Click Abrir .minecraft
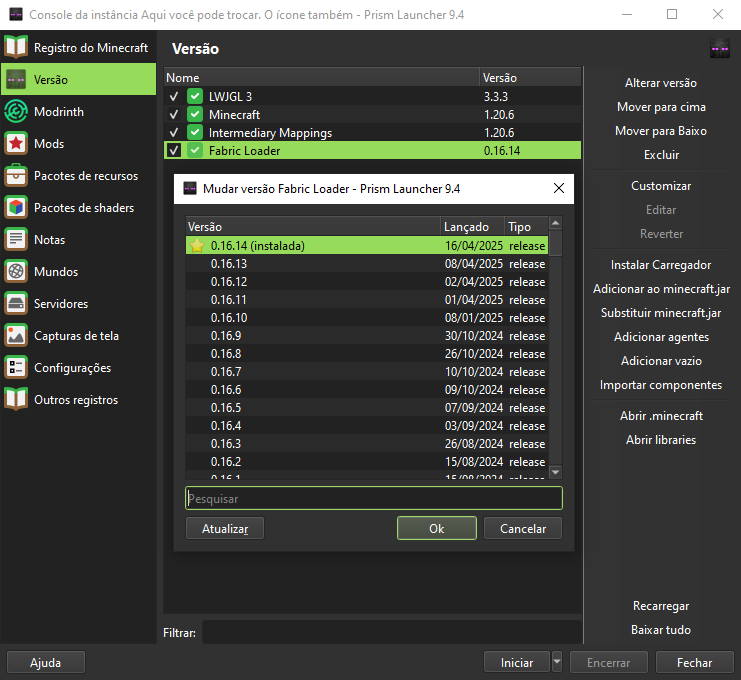Screen dimensions: 741x680 661,416
